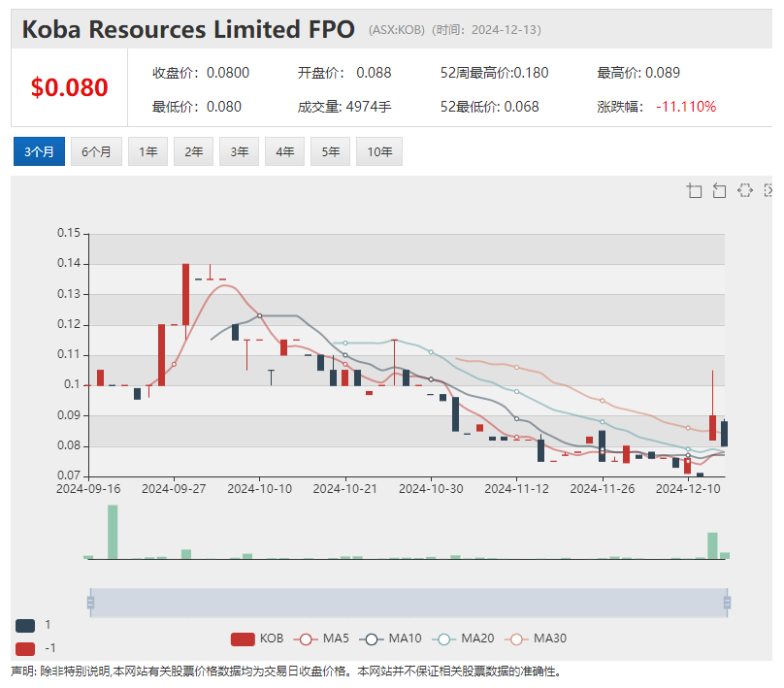Select the 10年 time range
This screenshot has height=688, width=784.
coord(378,151)
